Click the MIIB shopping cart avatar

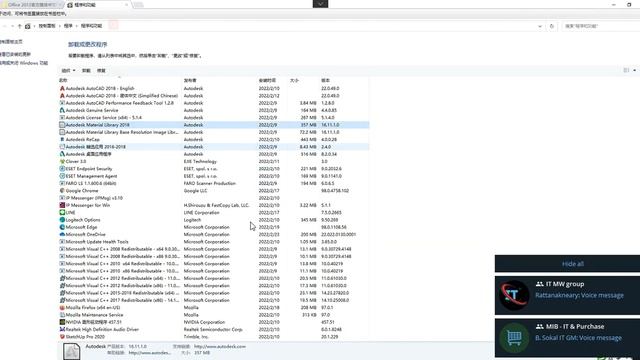514,338
